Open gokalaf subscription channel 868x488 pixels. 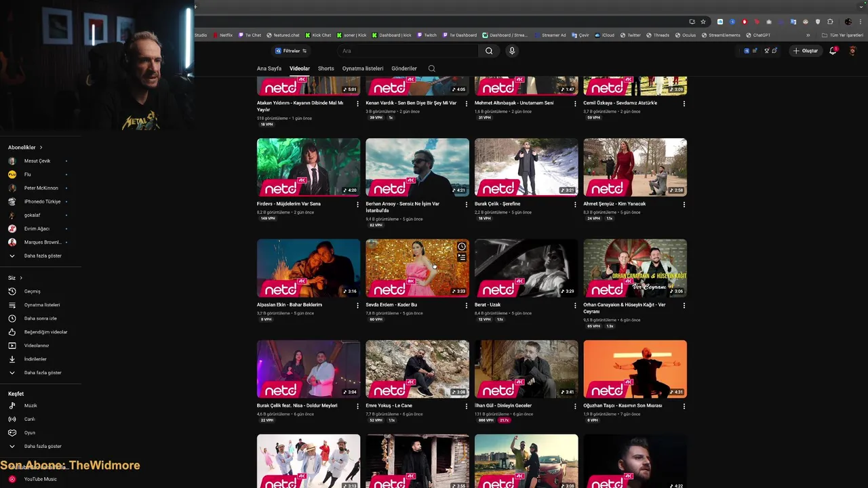(x=32, y=215)
